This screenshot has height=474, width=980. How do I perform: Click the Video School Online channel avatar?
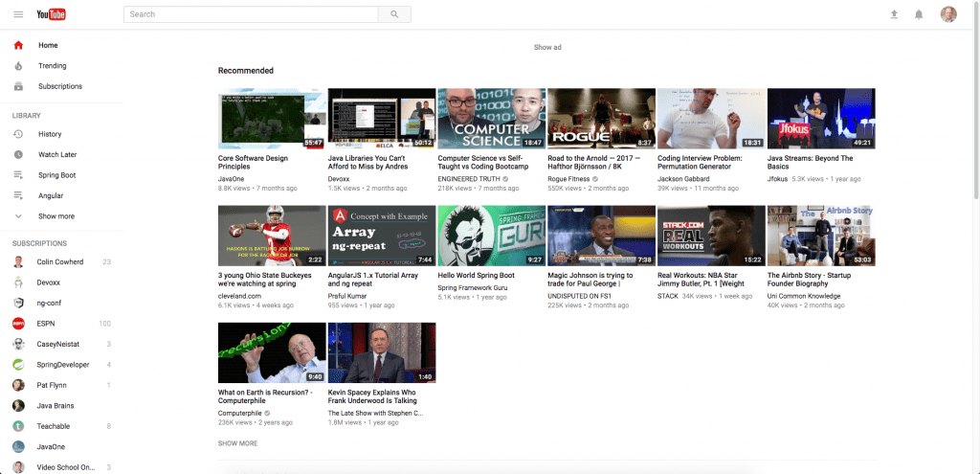coord(19,467)
